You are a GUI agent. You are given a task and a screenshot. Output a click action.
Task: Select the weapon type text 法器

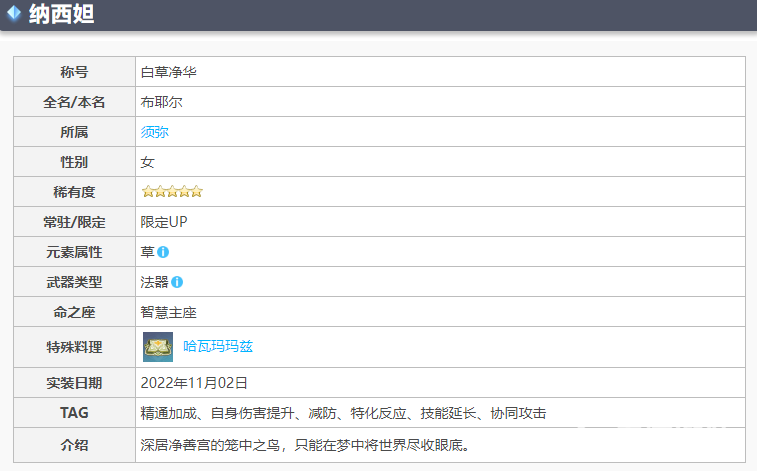[154, 282]
